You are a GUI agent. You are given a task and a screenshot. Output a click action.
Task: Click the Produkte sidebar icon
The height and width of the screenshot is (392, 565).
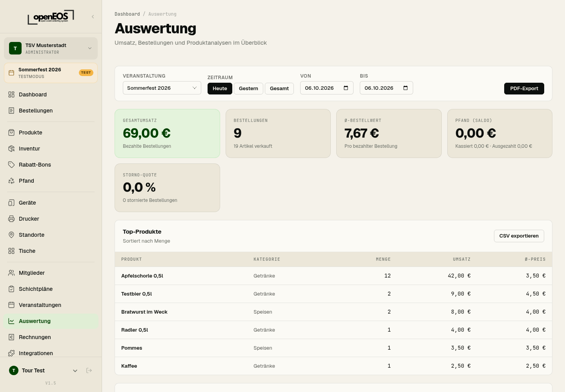click(11, 132)
